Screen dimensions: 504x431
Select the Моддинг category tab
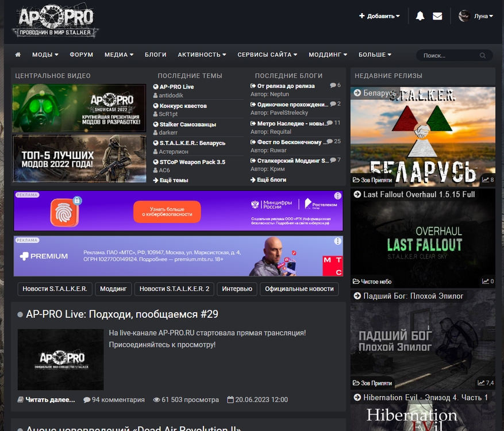point(113,289)
